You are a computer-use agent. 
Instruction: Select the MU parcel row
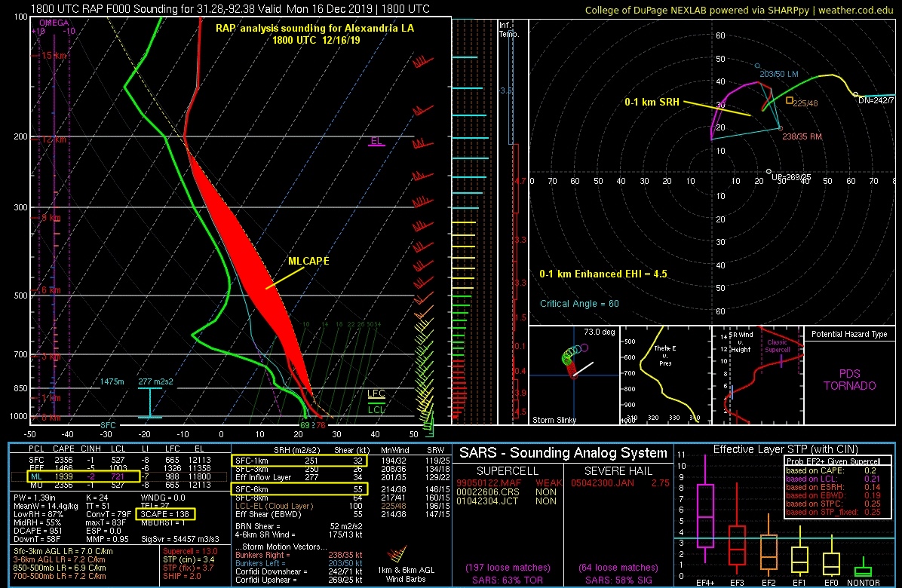tap(118, 485)
